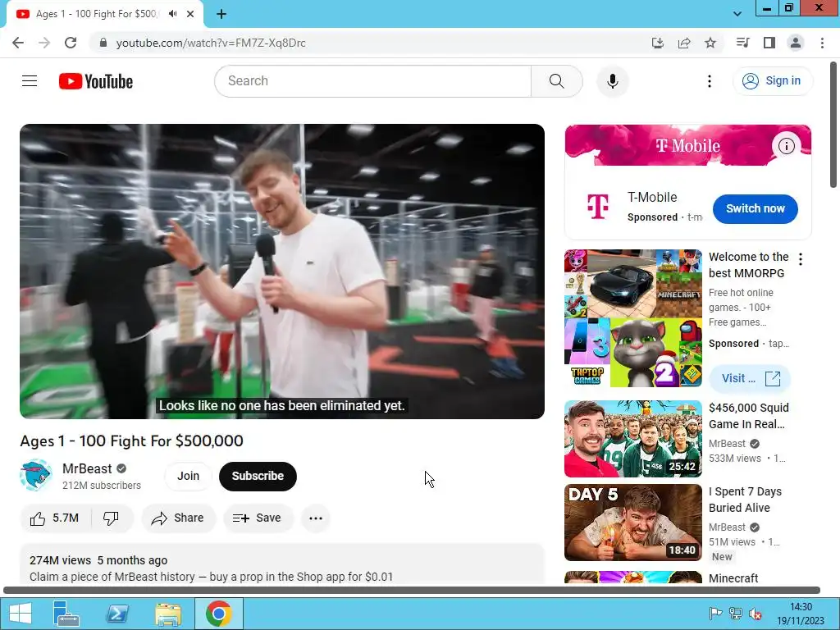View site information lock icon

click(103, 43)
